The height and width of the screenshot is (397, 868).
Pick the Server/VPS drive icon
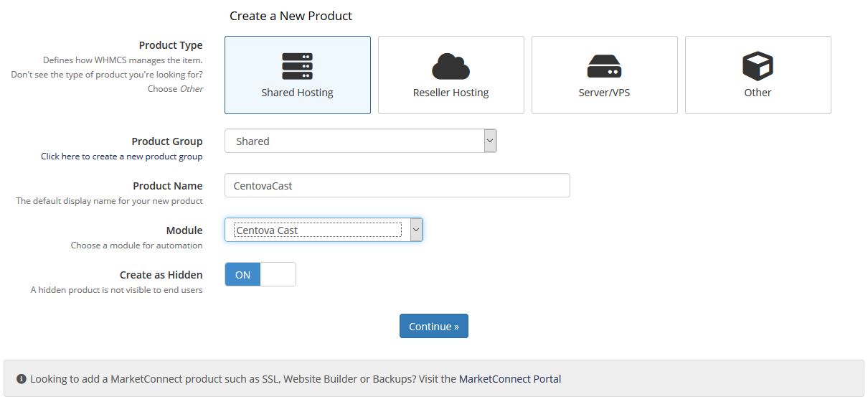(x=604, y=66)
